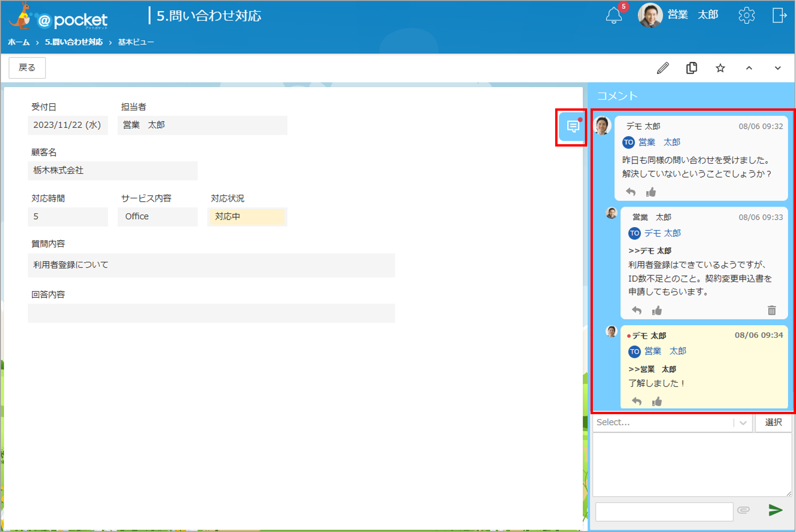Image resolution: width=796 pixels, height=532 pixels.
Task: Reply to 08/06 09:34 comment
Action: (x=637, y=401)
